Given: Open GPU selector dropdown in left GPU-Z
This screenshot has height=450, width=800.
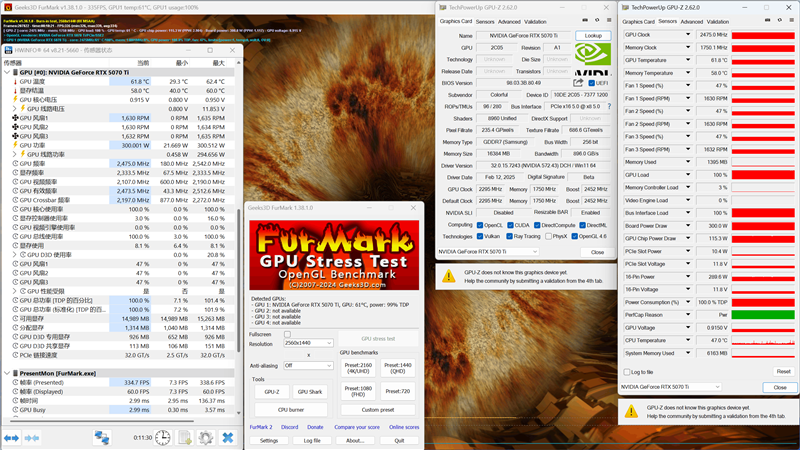Looking at the screenshot, I should click(x=488, y=252).
